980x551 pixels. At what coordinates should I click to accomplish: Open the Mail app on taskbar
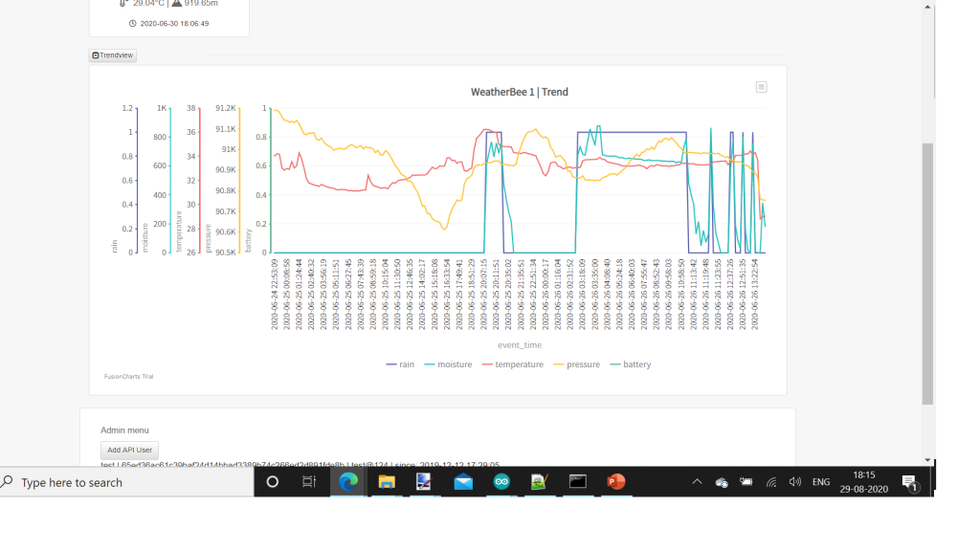click(x=463, y=482)
